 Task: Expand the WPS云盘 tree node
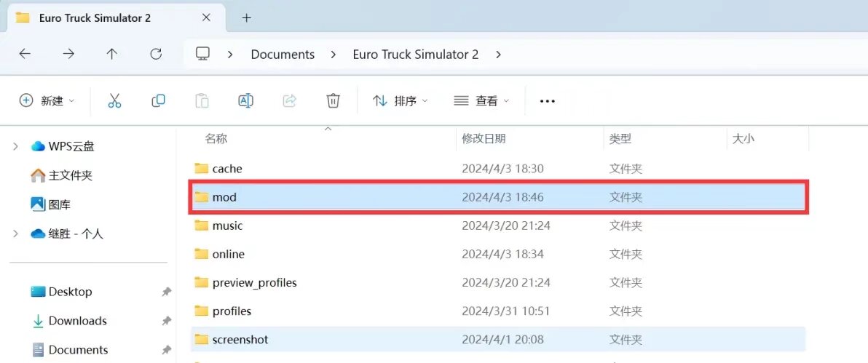click(x=15, y=146)
